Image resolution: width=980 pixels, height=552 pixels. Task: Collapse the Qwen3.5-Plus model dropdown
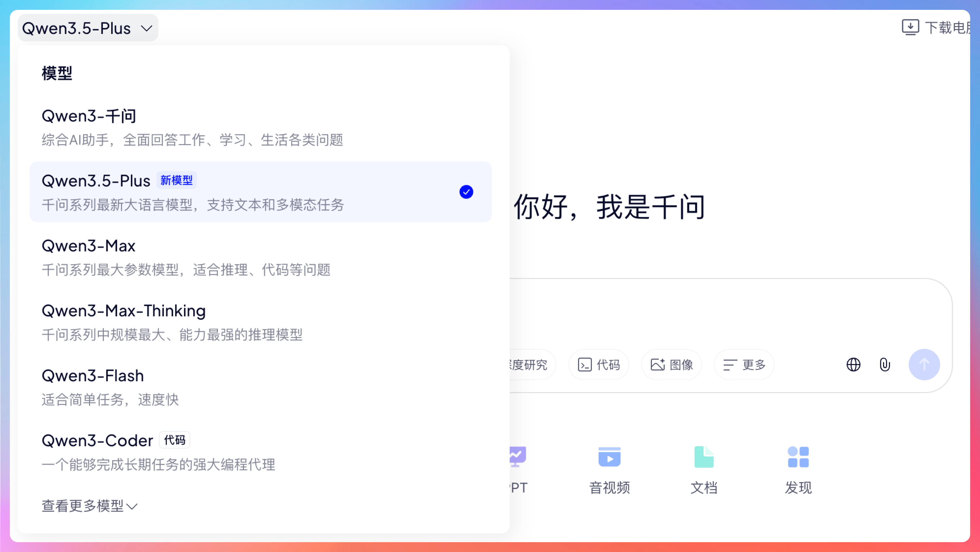pos(88,28)
